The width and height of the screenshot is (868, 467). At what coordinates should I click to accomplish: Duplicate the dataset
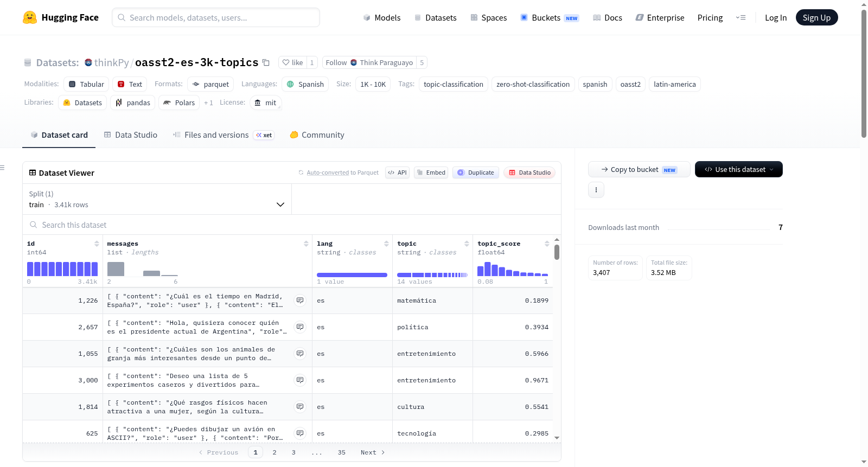476,172
